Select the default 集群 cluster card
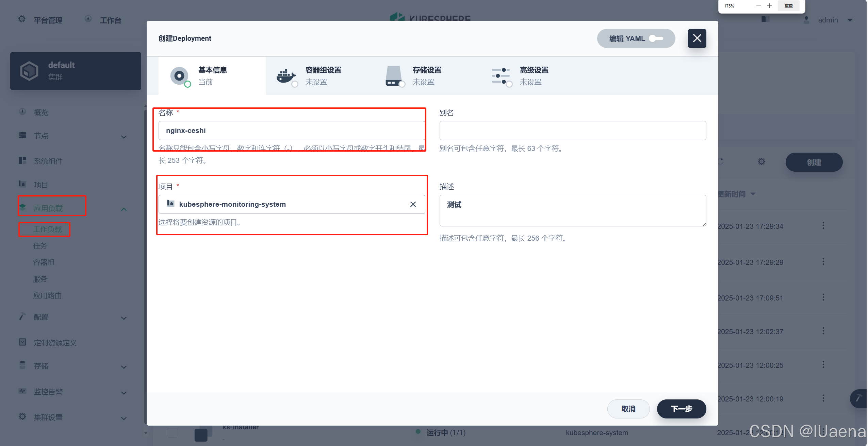 (x=76, y=71)
